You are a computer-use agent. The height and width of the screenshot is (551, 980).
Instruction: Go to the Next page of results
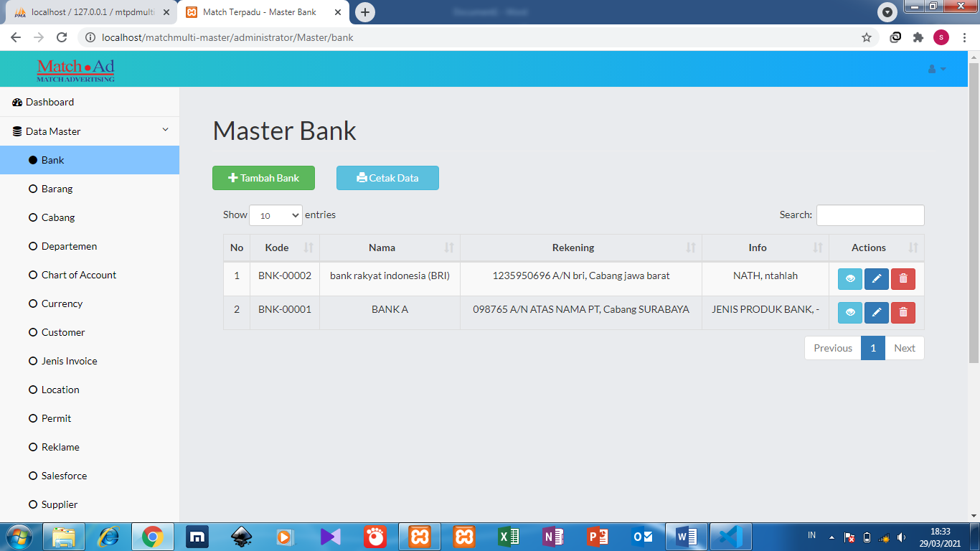[x=905, y=348]
